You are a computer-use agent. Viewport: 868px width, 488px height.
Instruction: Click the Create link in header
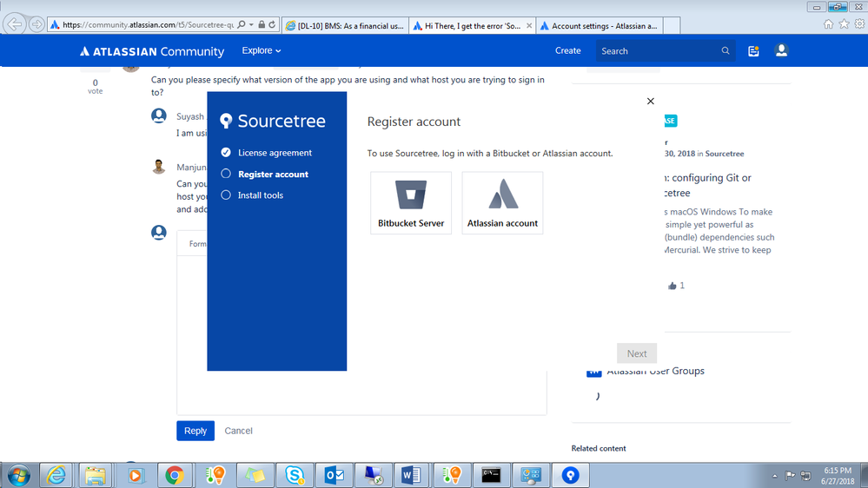(568, 50)
